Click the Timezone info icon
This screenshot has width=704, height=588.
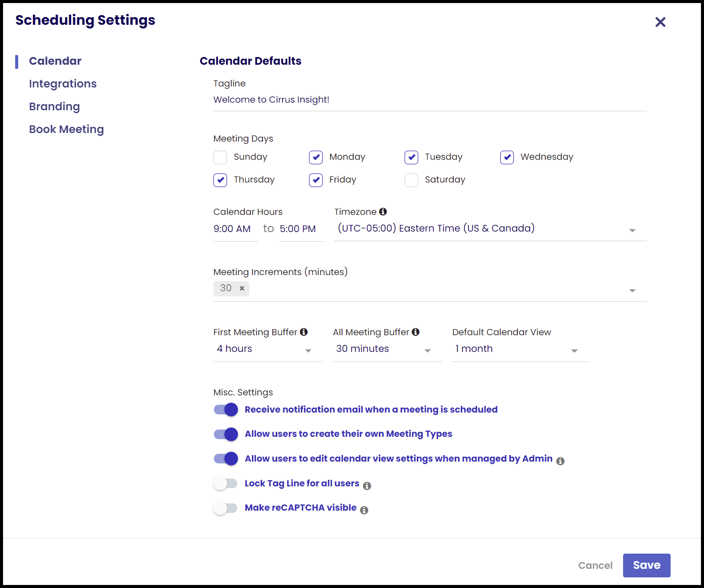click(383, 211)
